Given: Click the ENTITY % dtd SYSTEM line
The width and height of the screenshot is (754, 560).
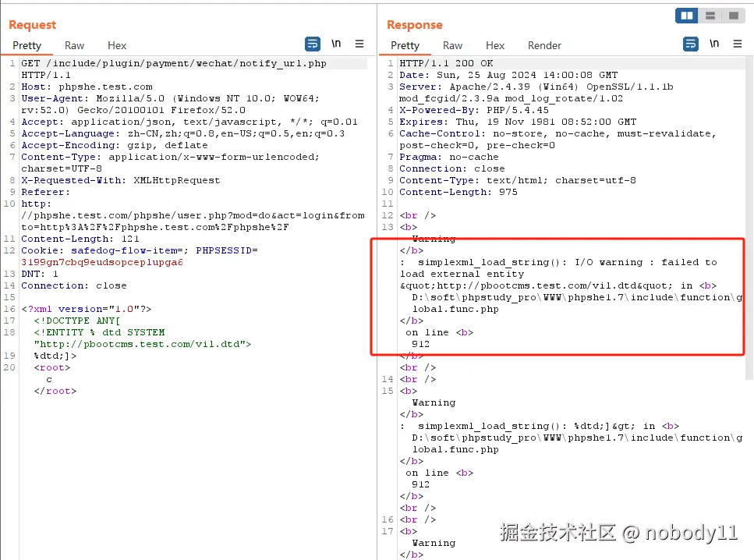Looking at the screenshot, I should (x=100, y=332).
